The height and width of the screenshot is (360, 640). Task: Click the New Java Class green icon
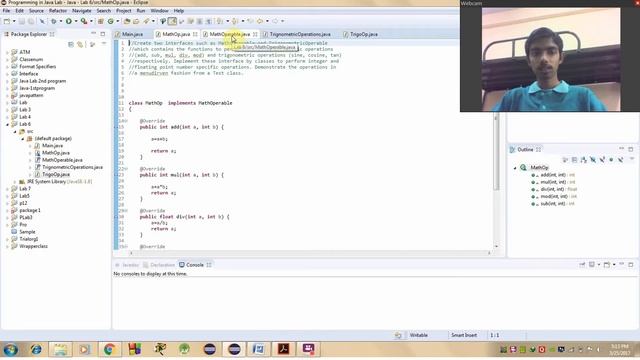pos(111,21)
